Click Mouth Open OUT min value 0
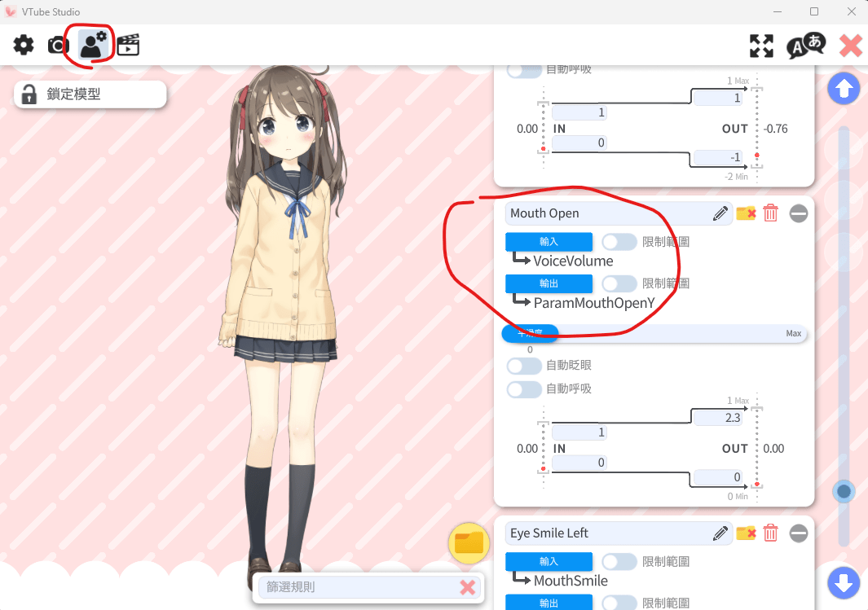This screenshot has width=868, height=610. point(717,476)
